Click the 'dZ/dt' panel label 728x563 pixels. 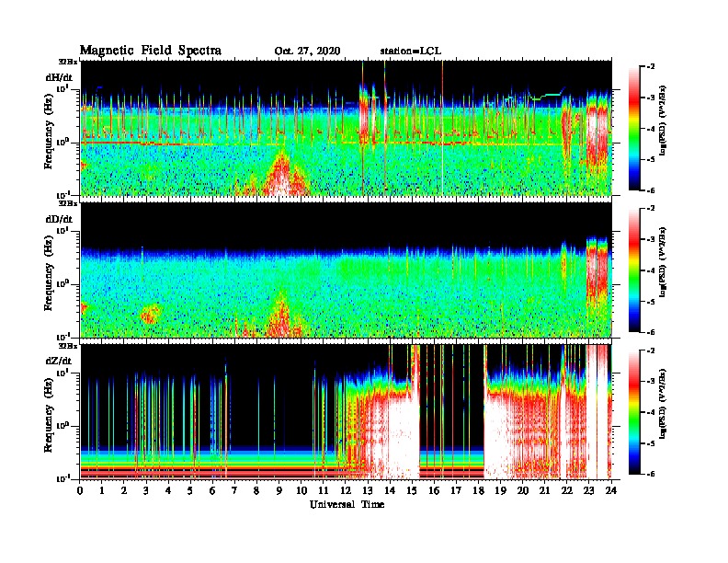click(59, 361)
